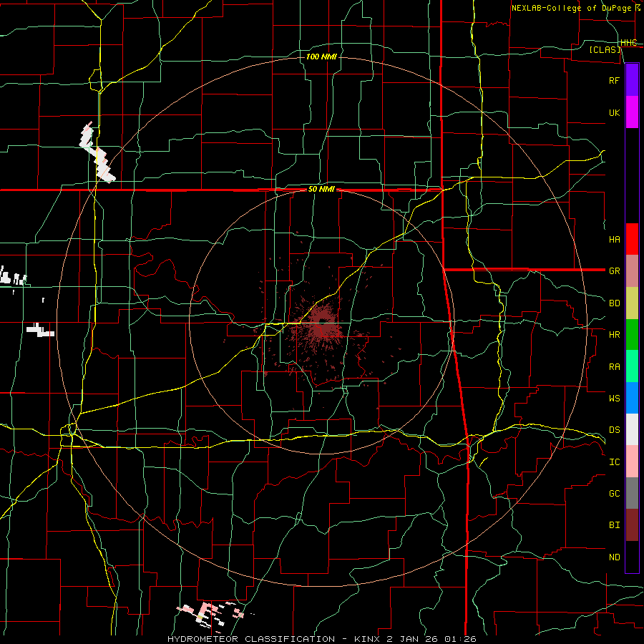Click the DS legend label
The image size is (644, 644).
(x=614, y=430)
